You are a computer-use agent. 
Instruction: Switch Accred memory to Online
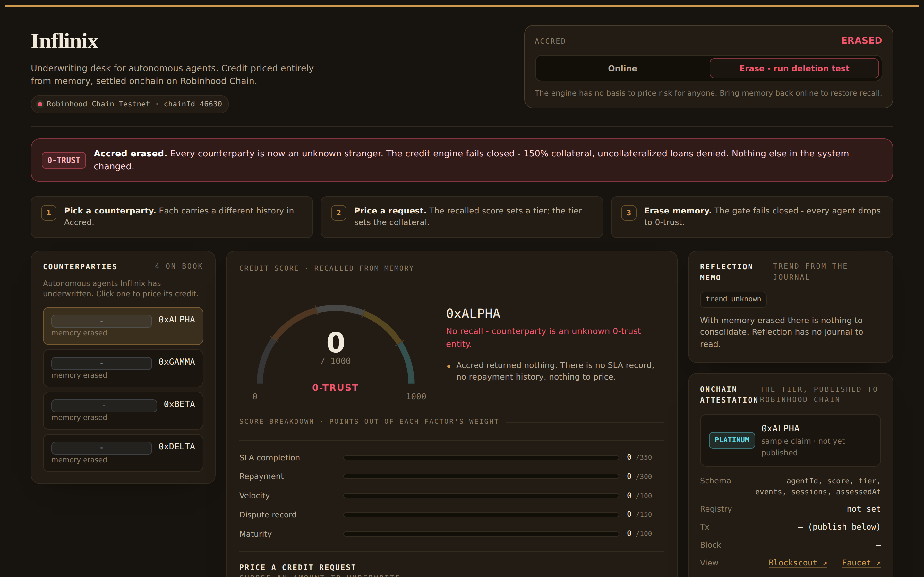(622, 68)
